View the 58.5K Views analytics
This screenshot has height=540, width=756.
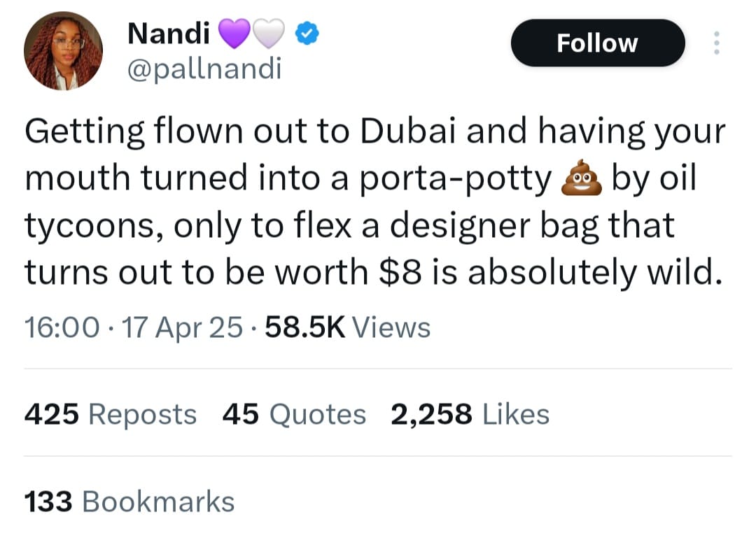click(348, 327)
